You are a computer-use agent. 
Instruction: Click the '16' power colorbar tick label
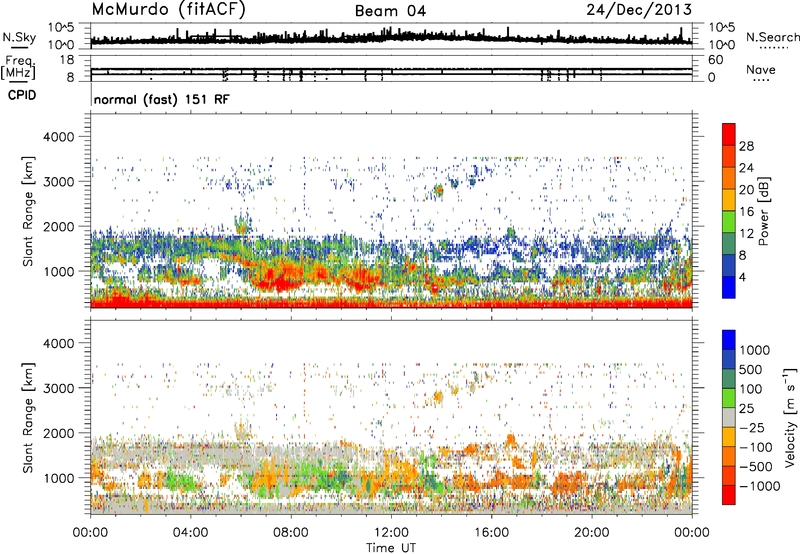coord(746,212)
